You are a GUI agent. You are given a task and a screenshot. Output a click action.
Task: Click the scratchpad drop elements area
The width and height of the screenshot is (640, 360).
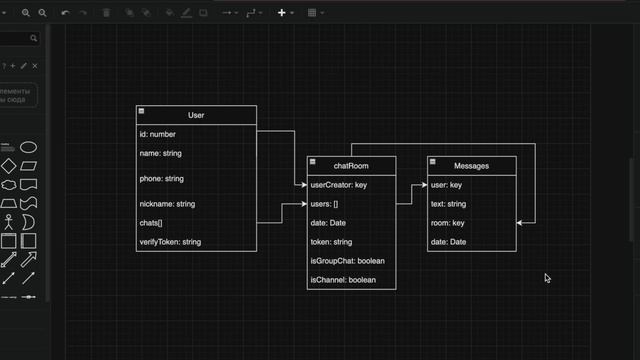click(18, 96)
